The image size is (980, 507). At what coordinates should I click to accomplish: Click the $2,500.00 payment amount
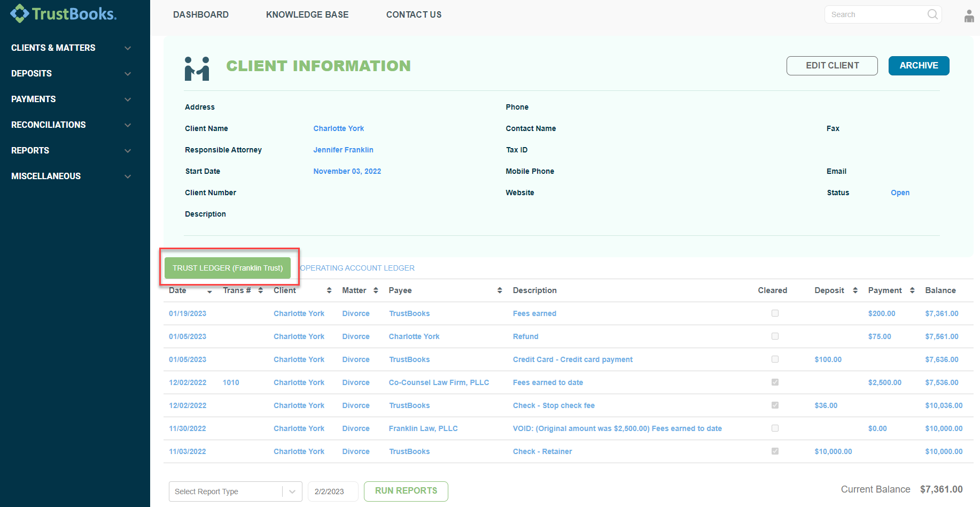885,382
